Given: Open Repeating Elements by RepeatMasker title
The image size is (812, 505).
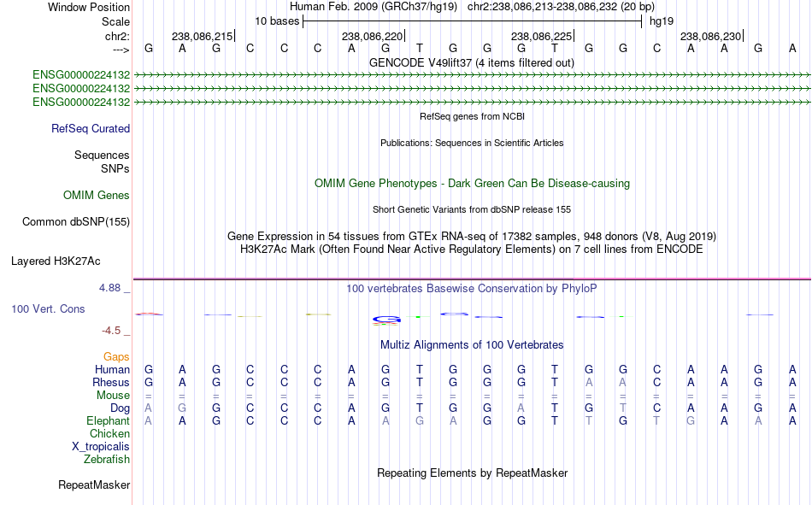Looking at the screenshot, I should 473,473.
